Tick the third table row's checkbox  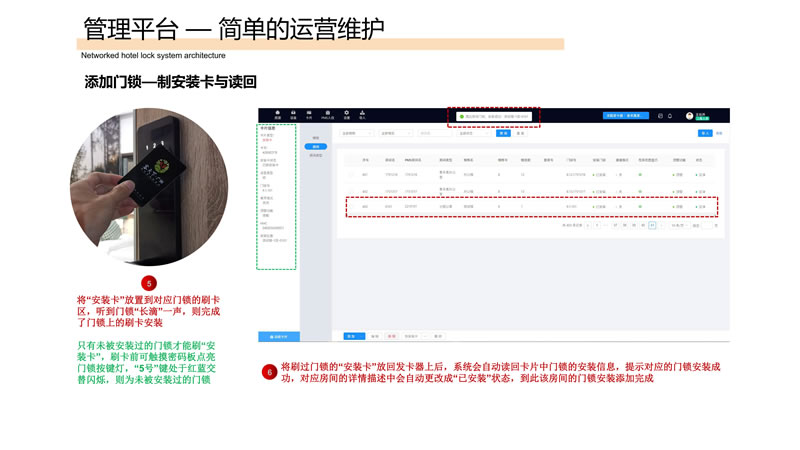coord(351,207)
